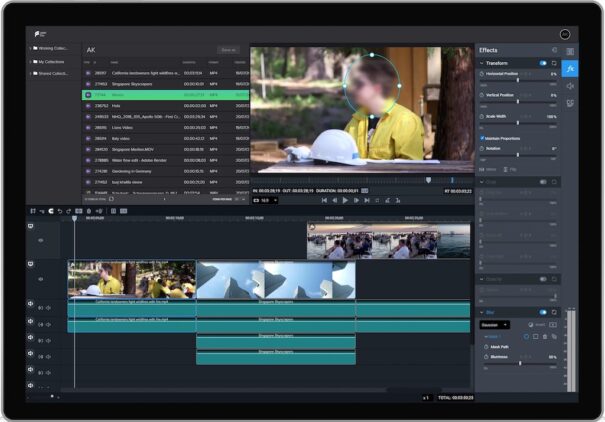Click the audio speaker icon in right sidebar
605x422 pixels.
569,86
